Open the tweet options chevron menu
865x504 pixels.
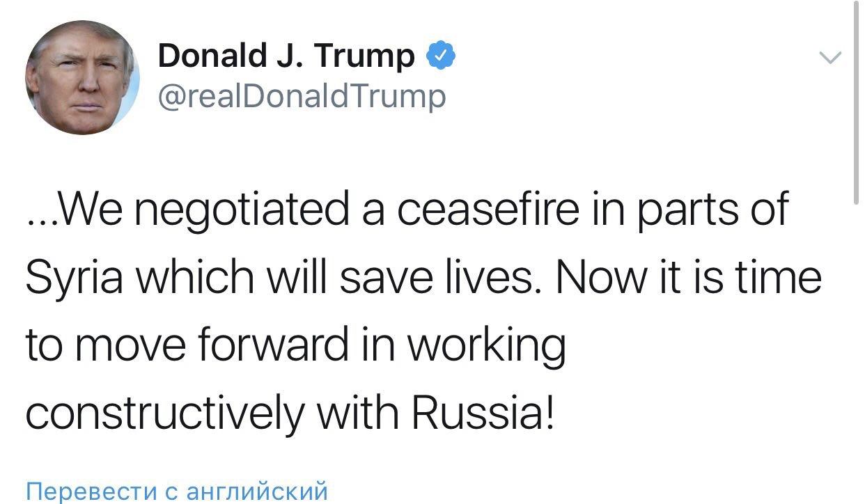(829, 58)
